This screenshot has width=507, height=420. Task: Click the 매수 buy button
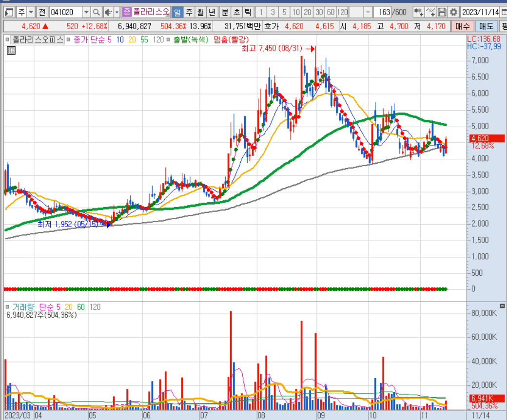[462, 26]
